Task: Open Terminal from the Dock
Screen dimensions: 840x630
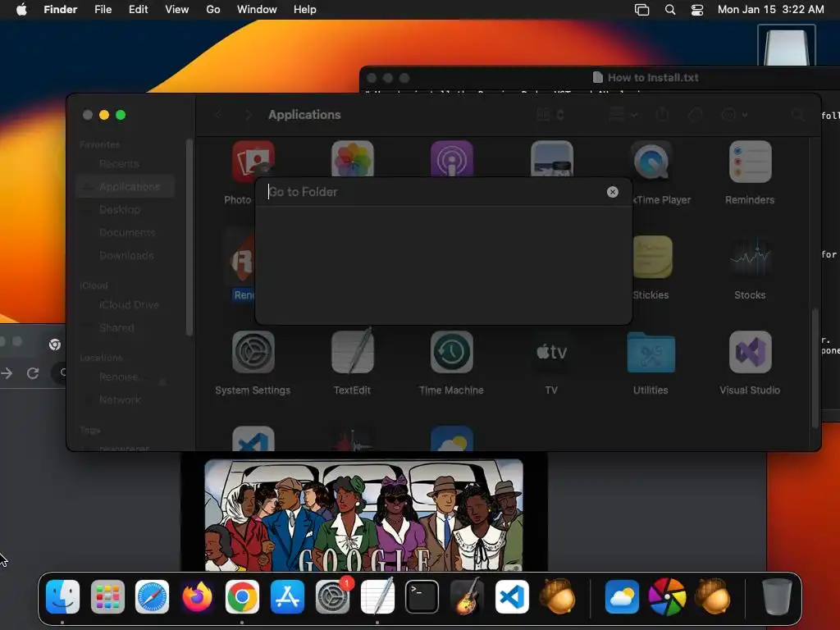Action: tap(422, 596)
